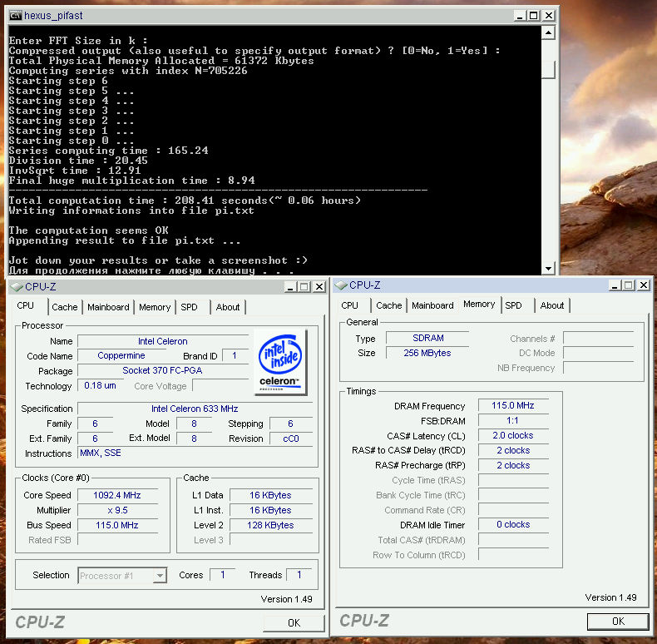This screenshot has height=644, width=657.
Task: Select Memory tab in right CPU-Z window
Action: (479, 305)
